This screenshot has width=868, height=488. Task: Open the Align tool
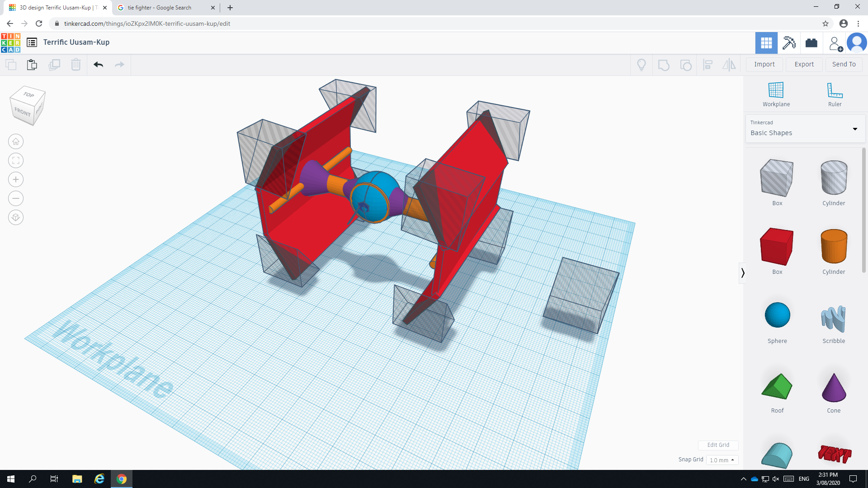[x=708, y=65]
